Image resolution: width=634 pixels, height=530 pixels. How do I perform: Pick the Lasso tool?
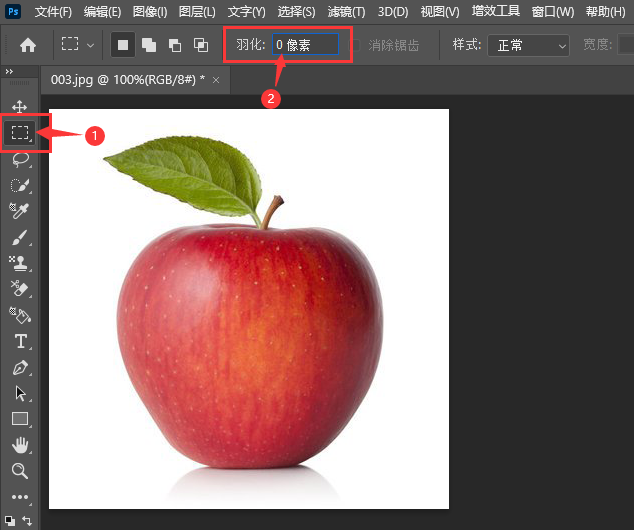pyautogui.click(x=19, y=159)
